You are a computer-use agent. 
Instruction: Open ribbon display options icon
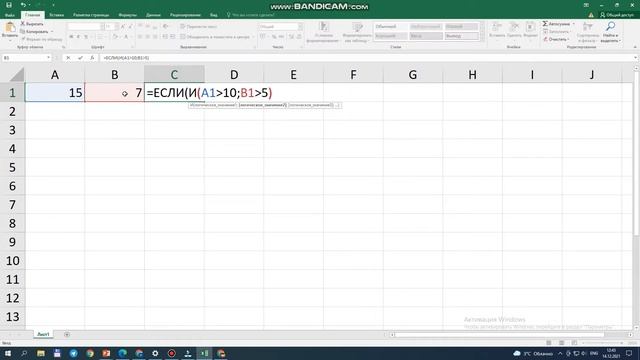click(586, 5)
